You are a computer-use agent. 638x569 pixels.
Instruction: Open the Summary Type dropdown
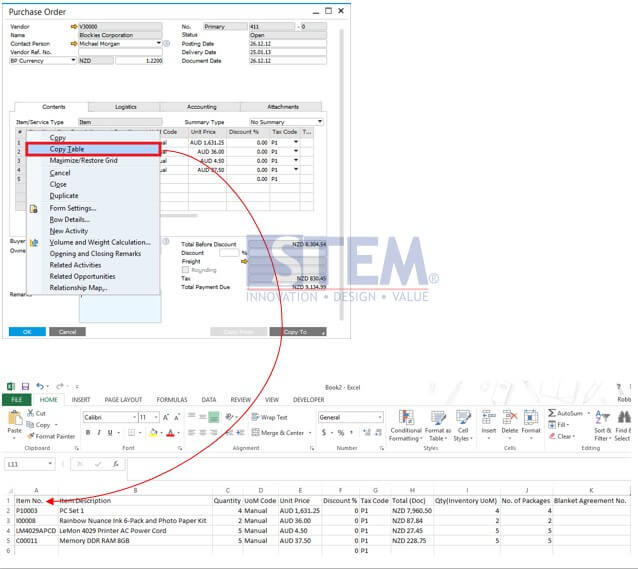pos(320,122)
